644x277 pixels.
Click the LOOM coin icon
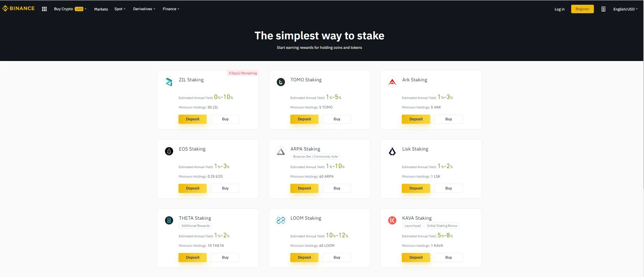(x=281, y=220)
